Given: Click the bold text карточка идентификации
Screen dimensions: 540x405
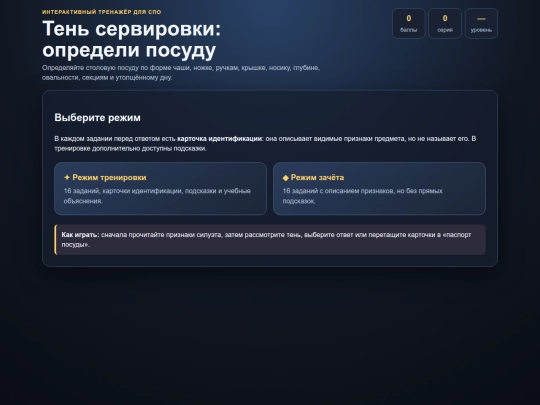Looking at the screenshot, I should pos(219,138).
